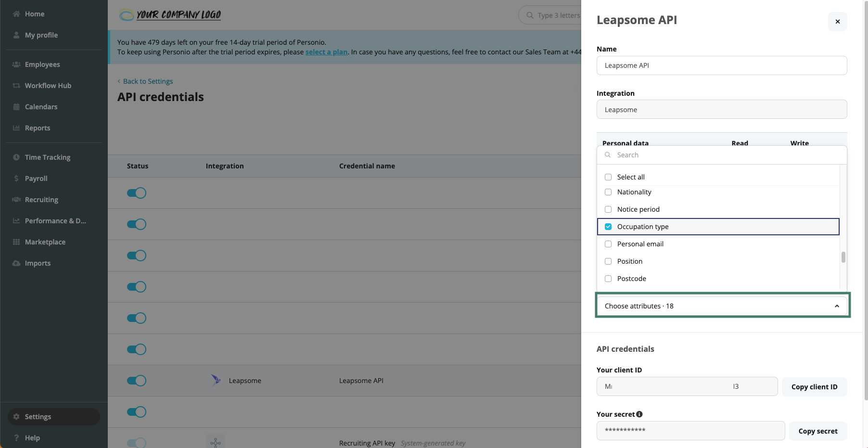Click the Time Tracking clock icon
This screenshot has height=448, width=868.
16,157
